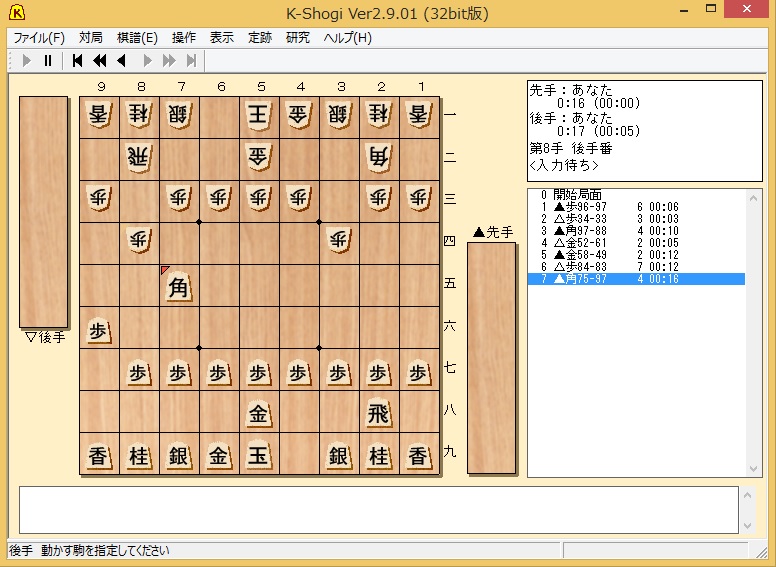Step back one move
Image resolution: width=776 pixels, height=567 pixels.
[x=121, y=61]
